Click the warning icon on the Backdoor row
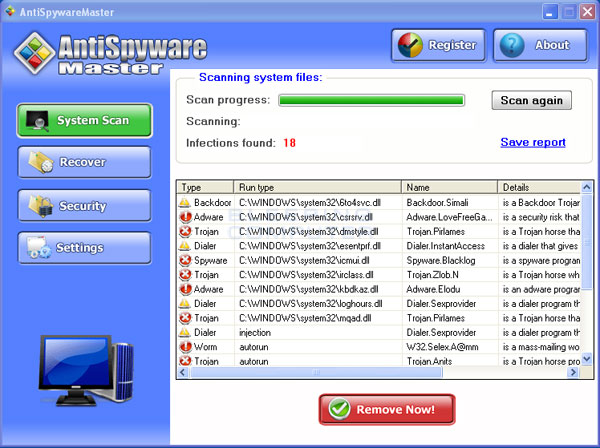The width and height of the screenshot is (600, 448). tap(185, 202)
